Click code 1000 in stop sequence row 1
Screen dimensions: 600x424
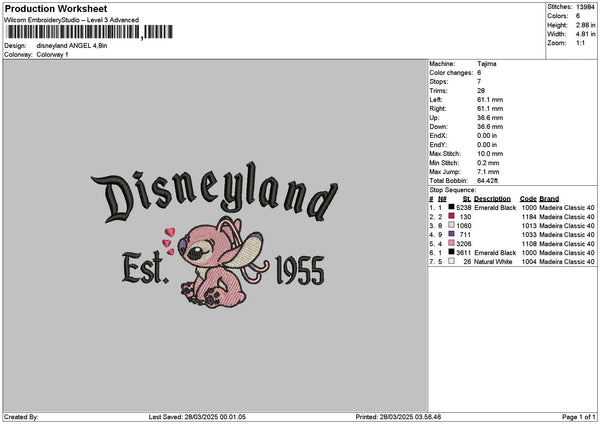(529, 208)
